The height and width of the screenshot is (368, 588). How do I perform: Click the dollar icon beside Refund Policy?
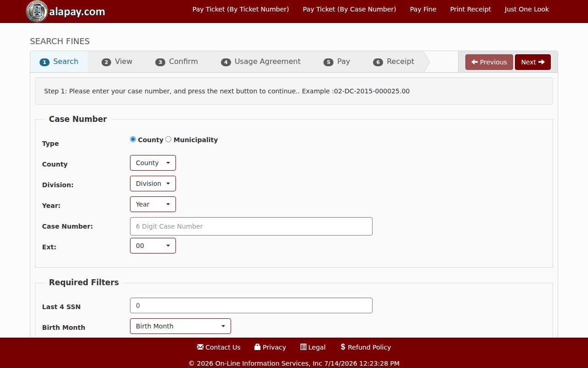point(343,347)
